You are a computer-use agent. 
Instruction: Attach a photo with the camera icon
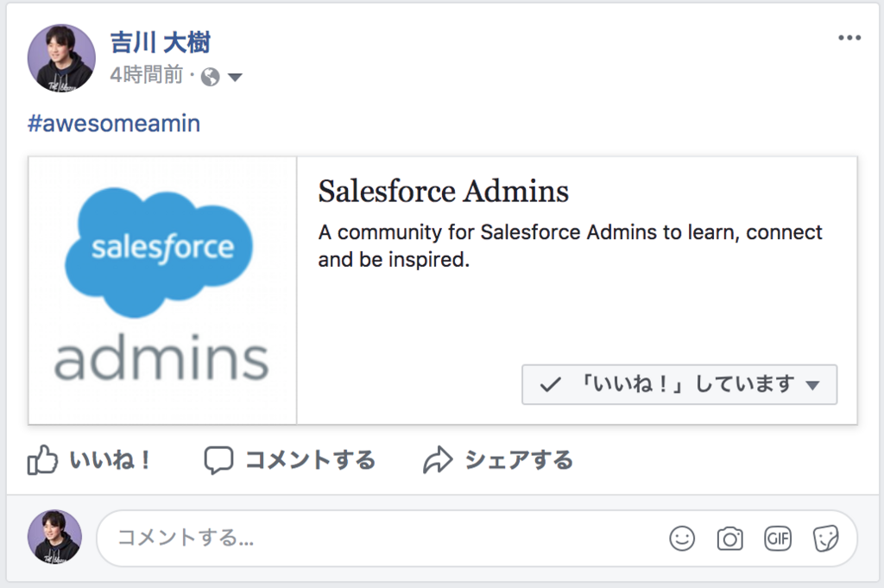(x=730, y=539)
